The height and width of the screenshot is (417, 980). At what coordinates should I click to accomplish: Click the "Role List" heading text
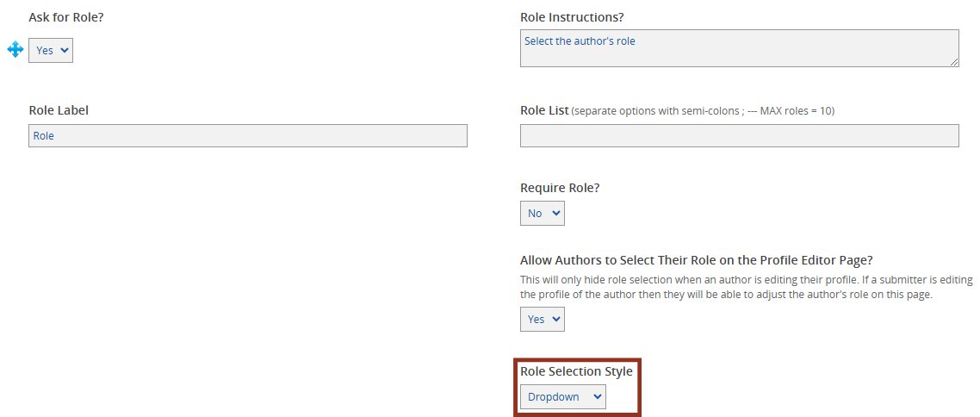(x=544, y=110)
